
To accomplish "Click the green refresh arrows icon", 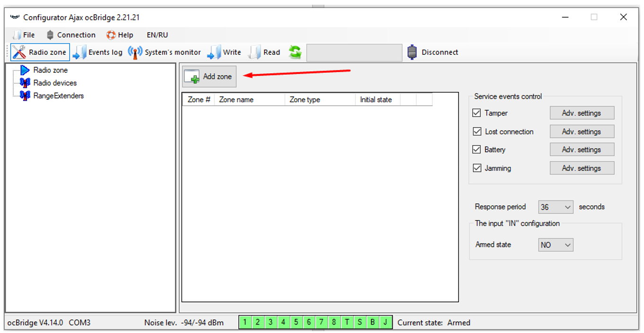I will click(295, 52).
